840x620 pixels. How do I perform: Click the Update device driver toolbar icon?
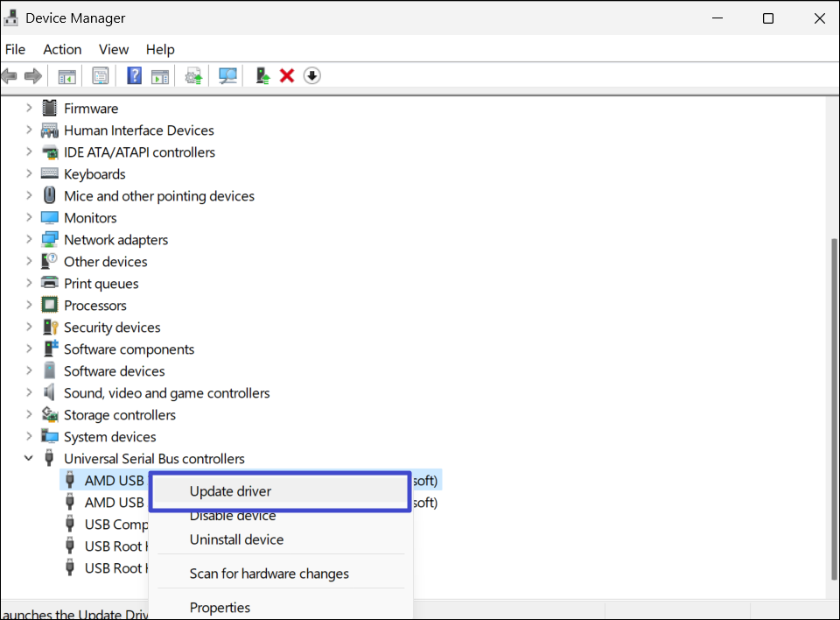(x=262, y=76)
